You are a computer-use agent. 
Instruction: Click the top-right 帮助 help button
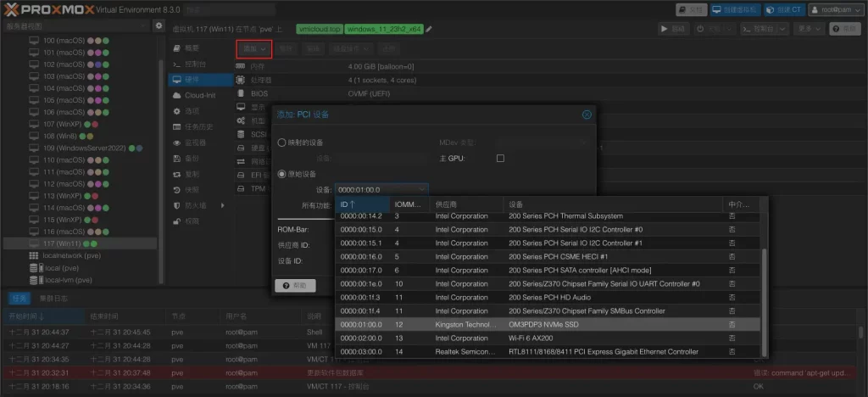pyautogui.click(x=845, y=28)
